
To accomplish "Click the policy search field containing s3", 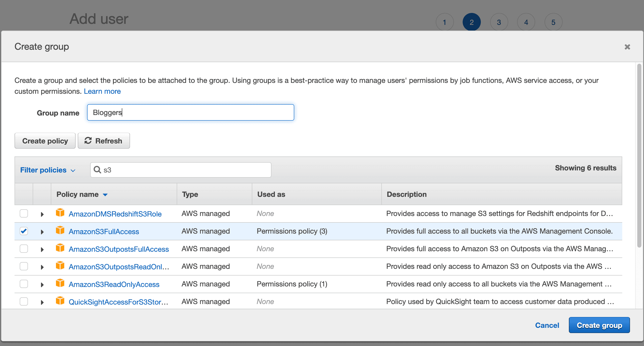I will [181, 170].
